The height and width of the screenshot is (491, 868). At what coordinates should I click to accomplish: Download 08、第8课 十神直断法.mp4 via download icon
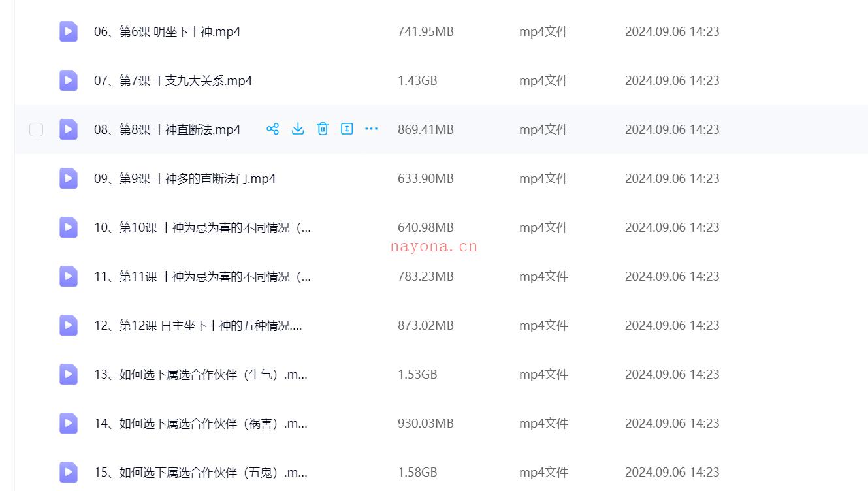click(x=298, y=129)
